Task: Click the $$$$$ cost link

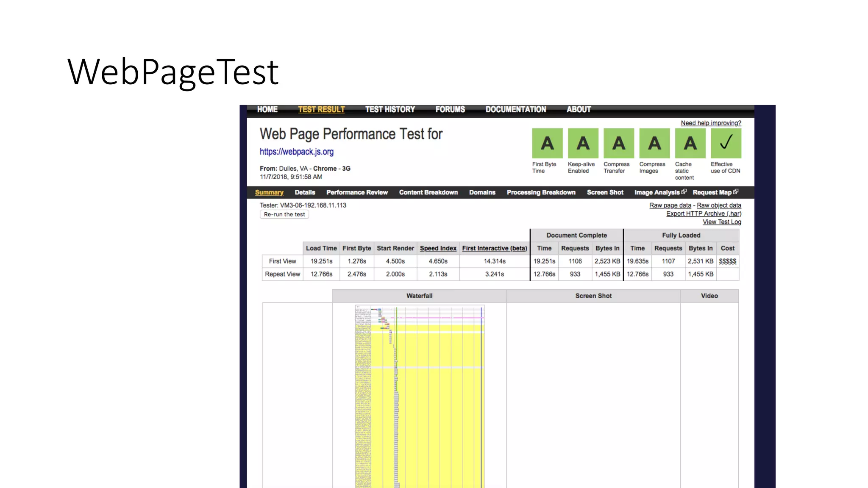Action: (x=728, y=261)
